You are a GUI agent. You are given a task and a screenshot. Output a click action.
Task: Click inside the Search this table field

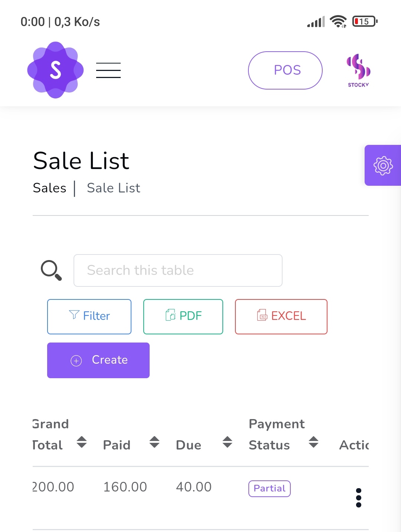pos(178,270)
